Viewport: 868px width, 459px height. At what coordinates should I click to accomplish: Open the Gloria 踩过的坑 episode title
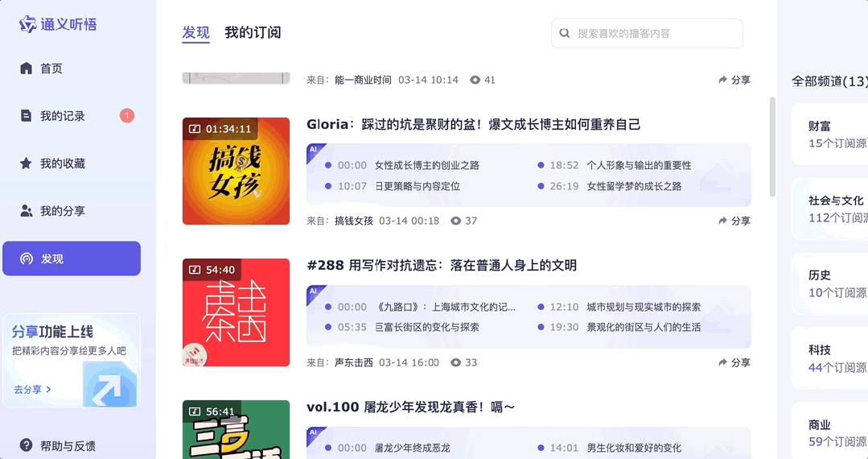(473, 124)
